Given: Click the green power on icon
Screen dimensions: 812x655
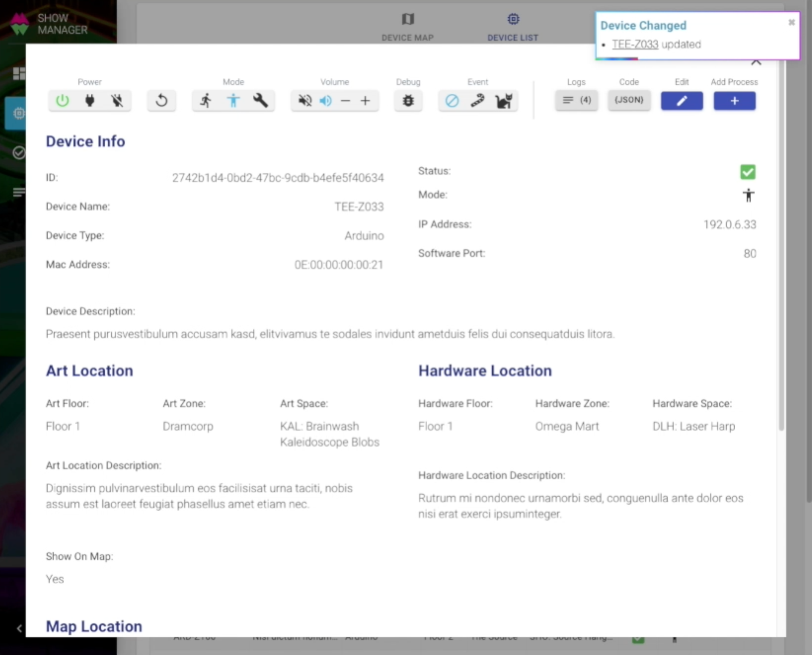Looking at the screenshot, I should tap(62, 101).
